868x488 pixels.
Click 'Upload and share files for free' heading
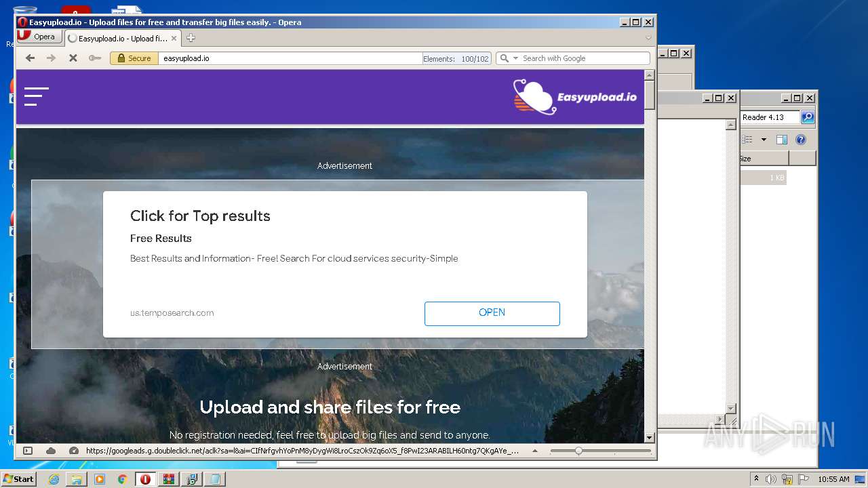coord(330,407)
